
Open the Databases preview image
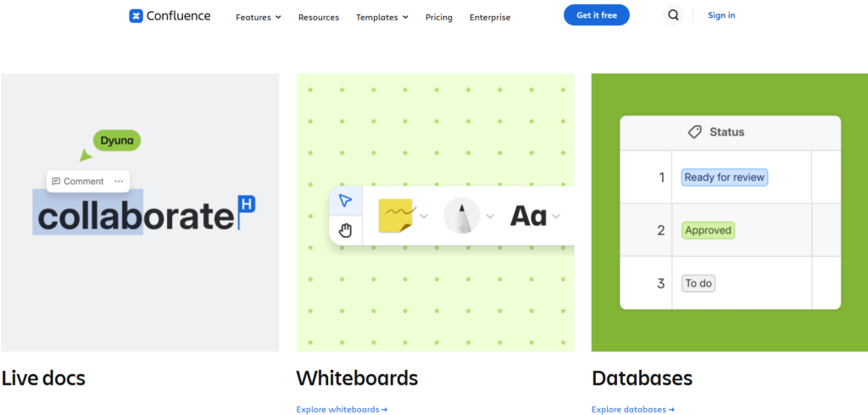click(x=730, y=212)
